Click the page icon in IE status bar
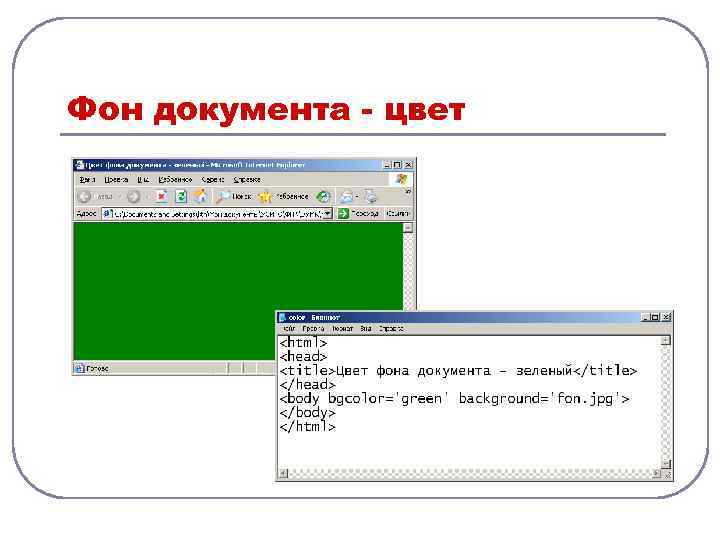Image resolution: width=720 pixels, height=540 pixels. tap(79, 368)
